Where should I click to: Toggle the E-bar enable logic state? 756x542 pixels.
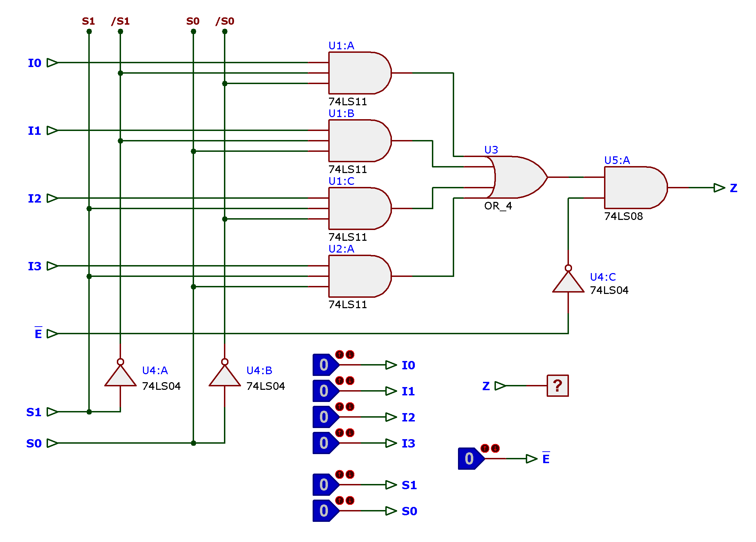click(471, 459)
